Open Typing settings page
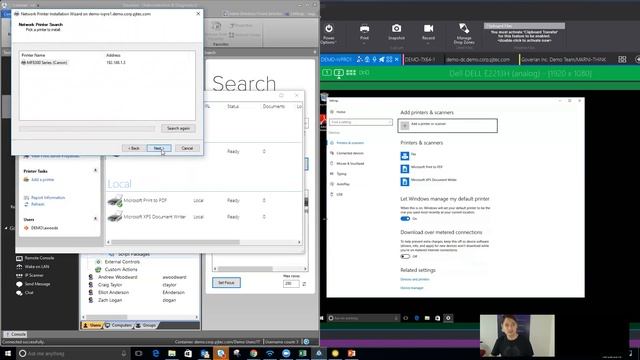The image size is (640, 360). pyautogui.click(x=338, y=174)
